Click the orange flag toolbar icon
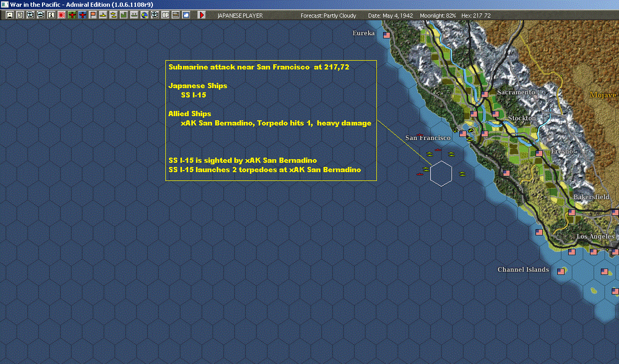The width and height of the screenshot is (619, 364). pos(93,15)
